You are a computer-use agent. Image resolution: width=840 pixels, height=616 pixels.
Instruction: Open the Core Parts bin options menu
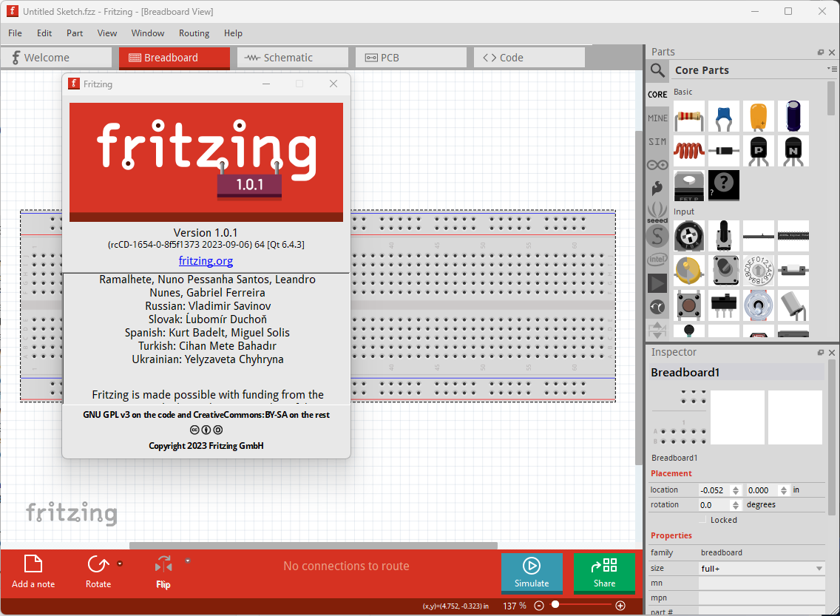[x=832, y=69]
